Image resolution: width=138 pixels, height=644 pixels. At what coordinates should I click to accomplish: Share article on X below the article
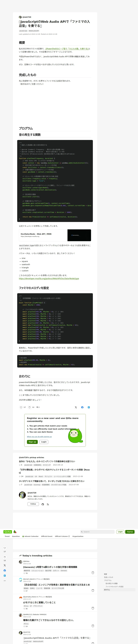pyautogui.click(x=76, y=407)
